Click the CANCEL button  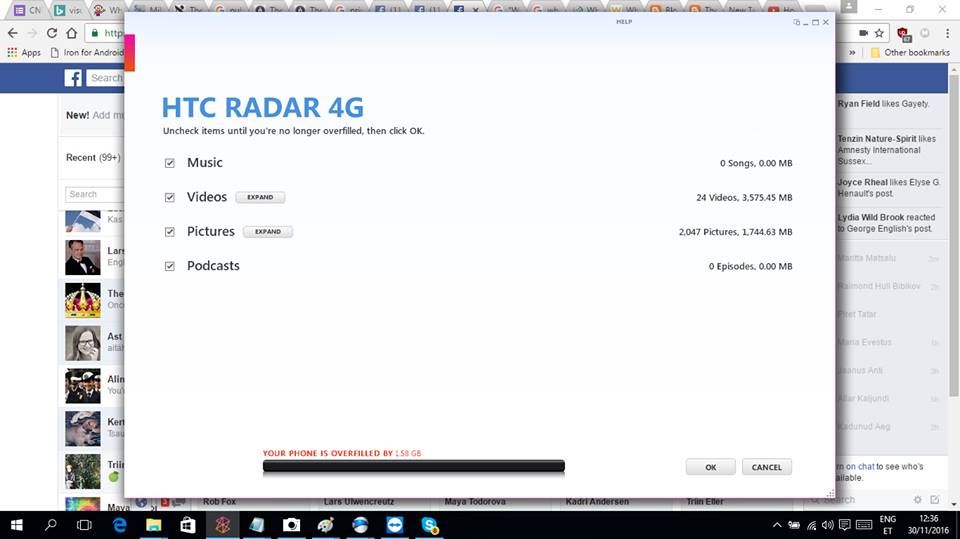[767, 467]
